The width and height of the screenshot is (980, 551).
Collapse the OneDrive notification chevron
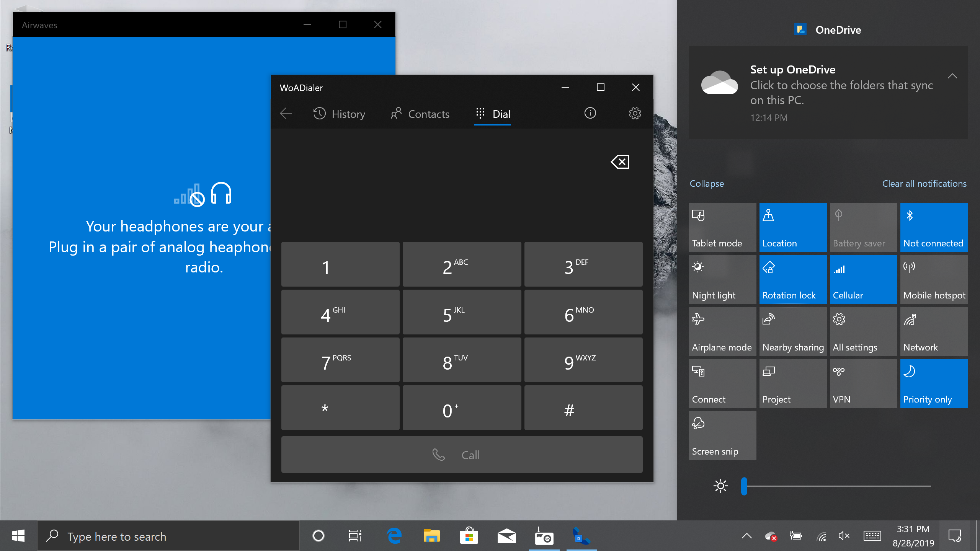[952, 76]
